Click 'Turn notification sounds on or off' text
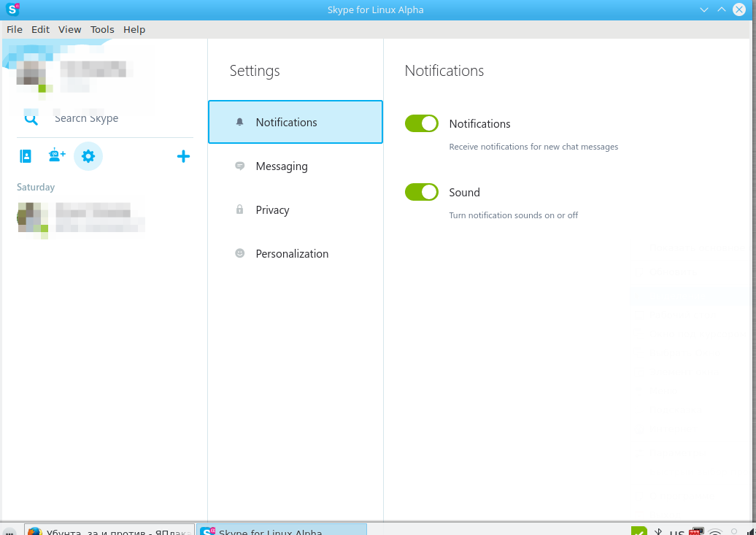 tap(514, 215)
